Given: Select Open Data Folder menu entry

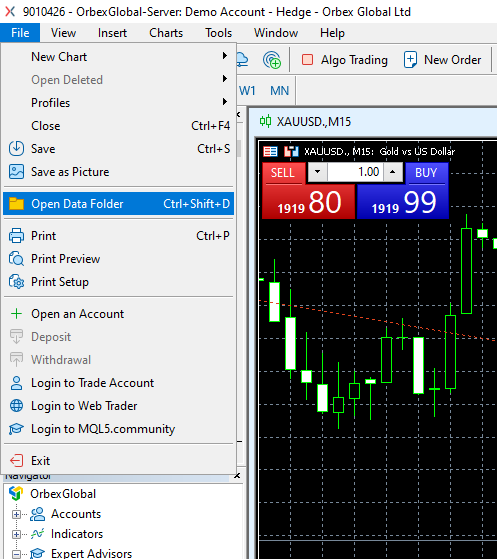Looking at the screenshot, I should [x=118, y=204].
